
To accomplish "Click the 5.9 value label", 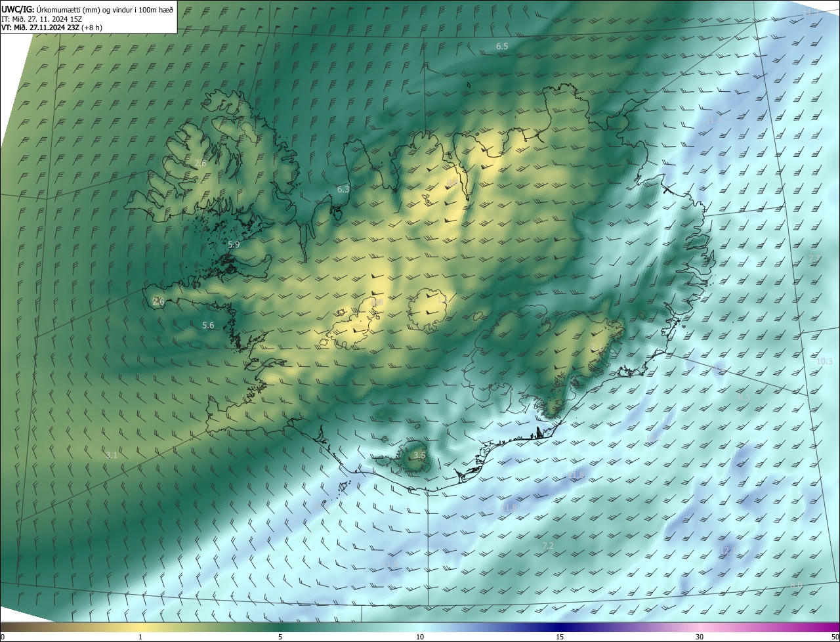I will (234, 244).
